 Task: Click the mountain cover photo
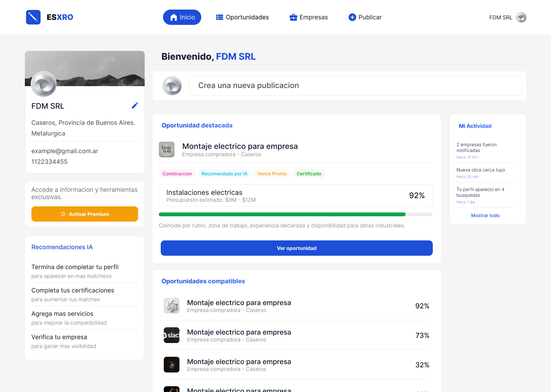point(85,69)
